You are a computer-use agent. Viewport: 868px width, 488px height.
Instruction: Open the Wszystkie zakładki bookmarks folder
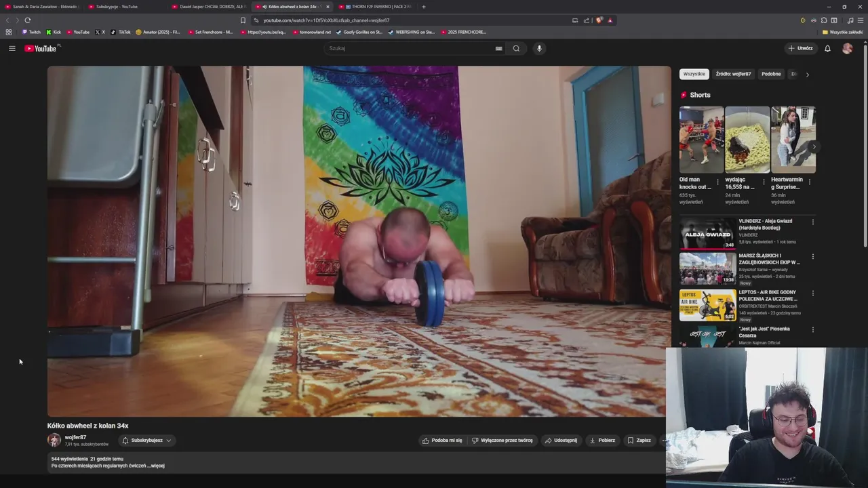(843, 32)
